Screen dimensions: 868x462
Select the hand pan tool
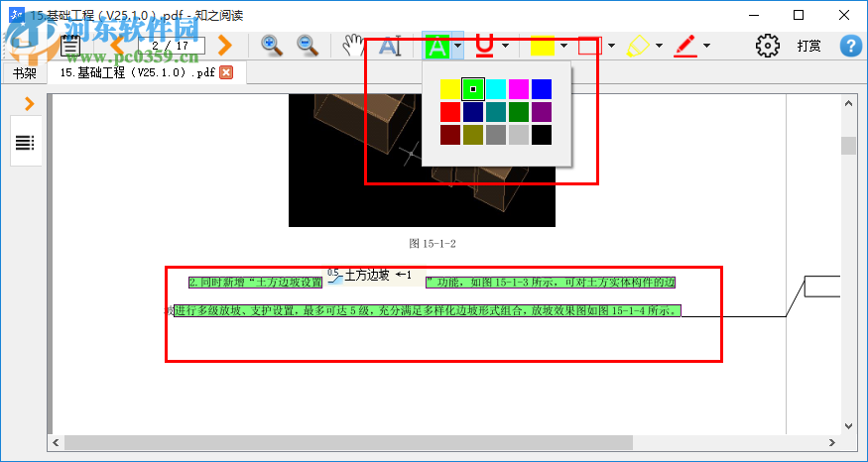click(352, 46)
